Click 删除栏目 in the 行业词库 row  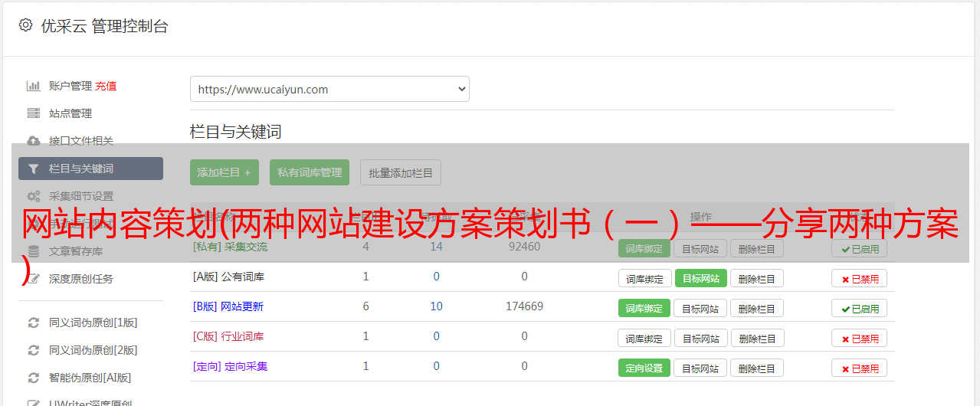coord(757,339)
